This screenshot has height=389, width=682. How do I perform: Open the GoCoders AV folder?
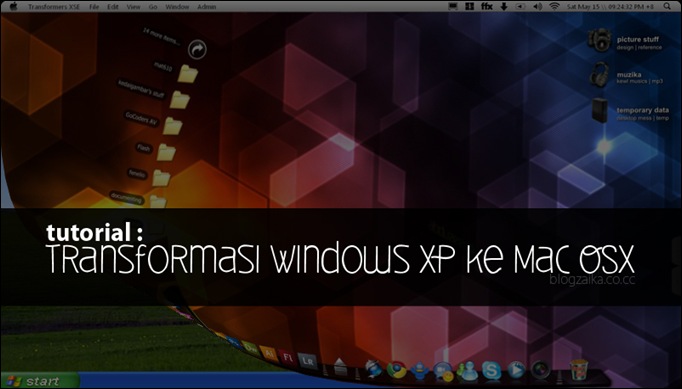(x=172, y=125)
